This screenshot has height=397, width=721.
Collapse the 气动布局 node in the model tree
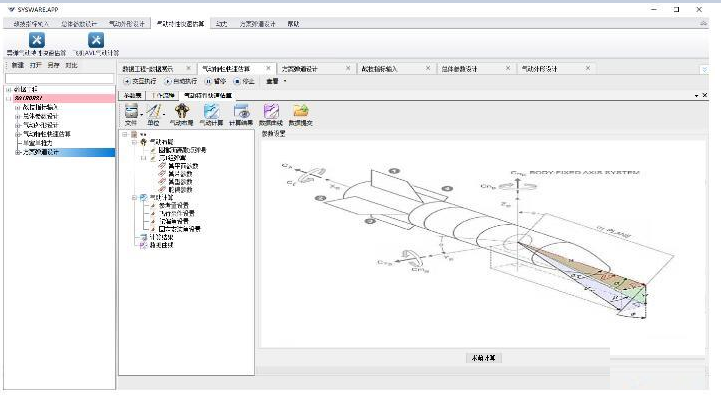134,142
